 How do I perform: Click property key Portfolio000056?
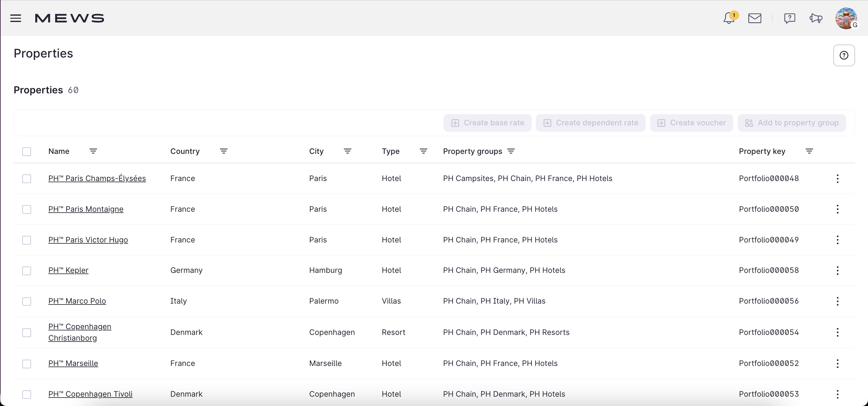tap(769, 301)
